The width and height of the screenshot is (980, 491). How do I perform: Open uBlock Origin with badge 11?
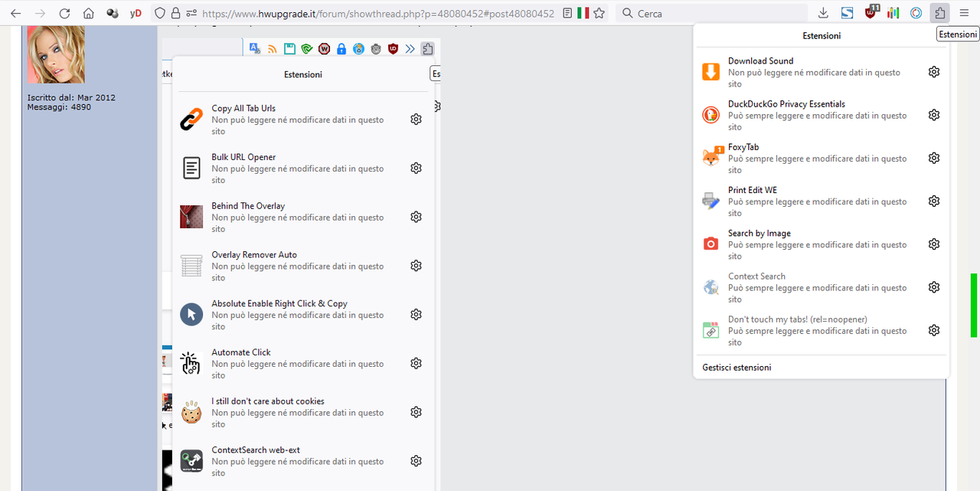871,11
